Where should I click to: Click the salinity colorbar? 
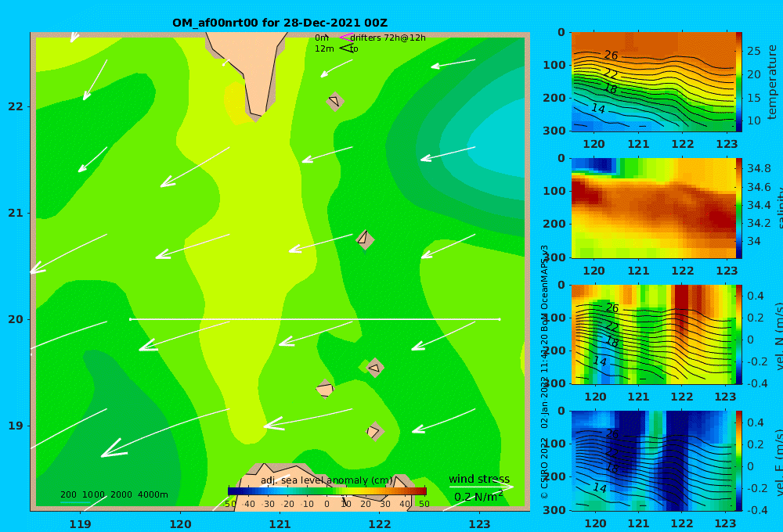(738, 208)
